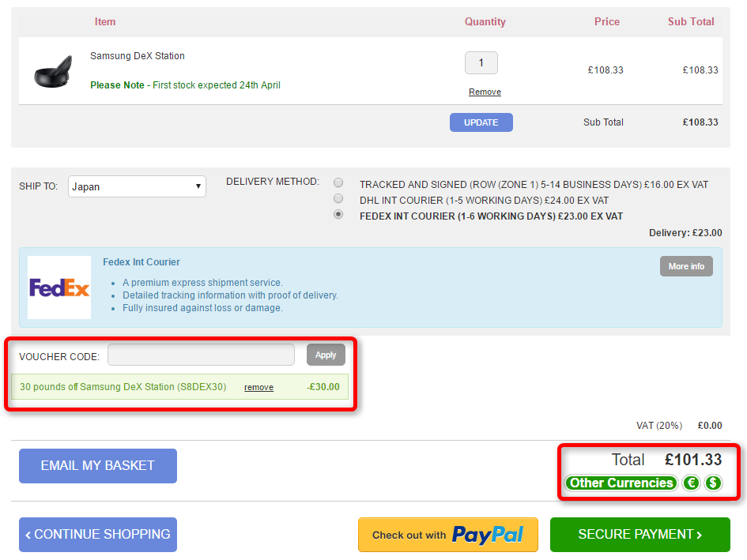This screenshot has height=560, width=747.
Task: Click the euro currency icon
Action: pos(691,483)
